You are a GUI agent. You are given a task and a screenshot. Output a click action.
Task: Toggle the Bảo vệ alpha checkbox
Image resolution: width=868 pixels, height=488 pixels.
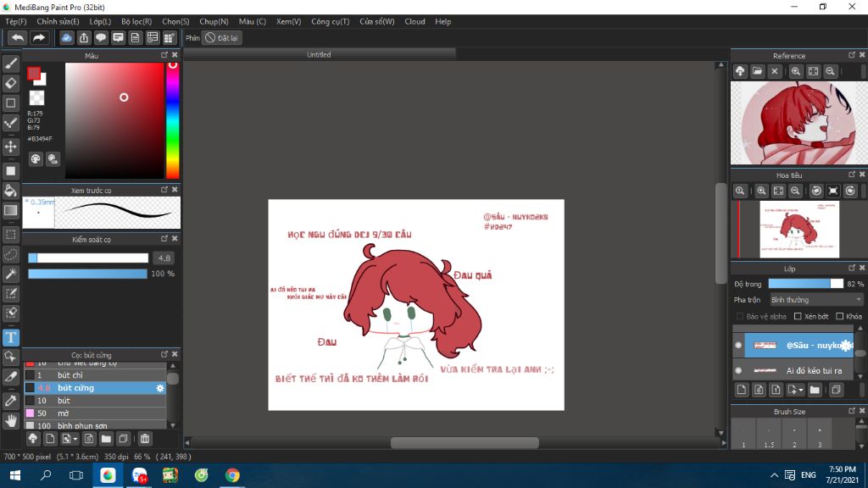739,317
